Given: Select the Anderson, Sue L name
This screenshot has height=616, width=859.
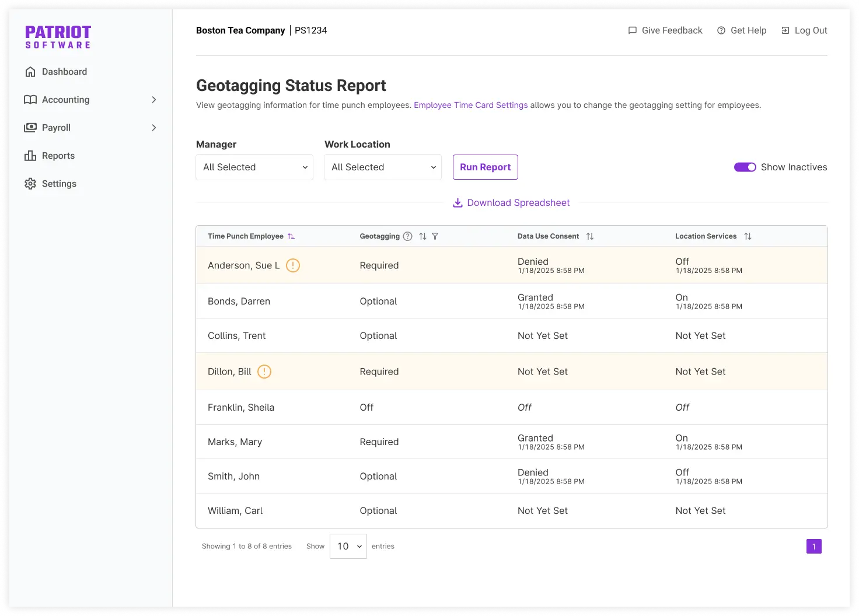Looking at the screenshot, I should coord(244,265).
